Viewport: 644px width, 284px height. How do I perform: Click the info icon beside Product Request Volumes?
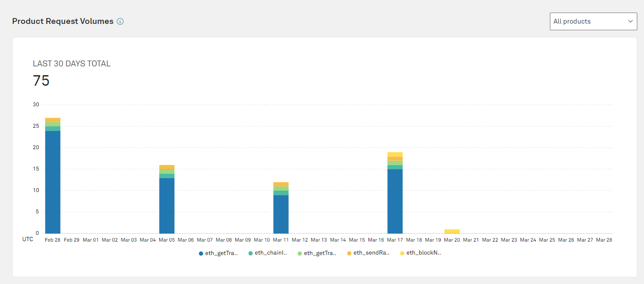click(x=120, y=21)
